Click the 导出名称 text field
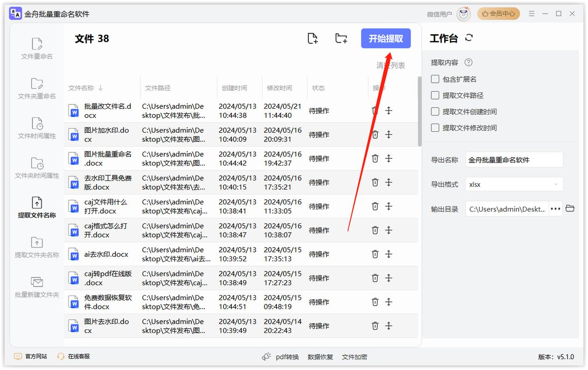The height and width of the screenshot is (370, 588). pyautogui.click(x=514, y=160)
